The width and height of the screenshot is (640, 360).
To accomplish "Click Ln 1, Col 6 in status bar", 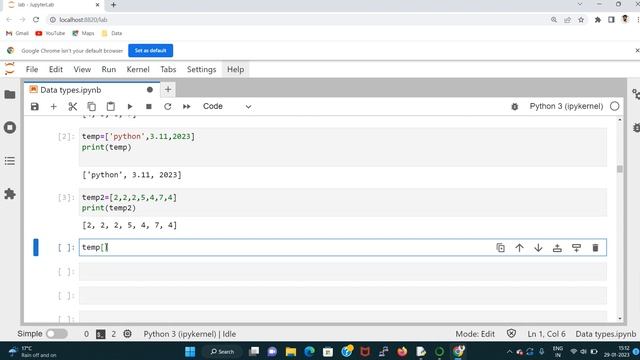I will click(546, 334).
